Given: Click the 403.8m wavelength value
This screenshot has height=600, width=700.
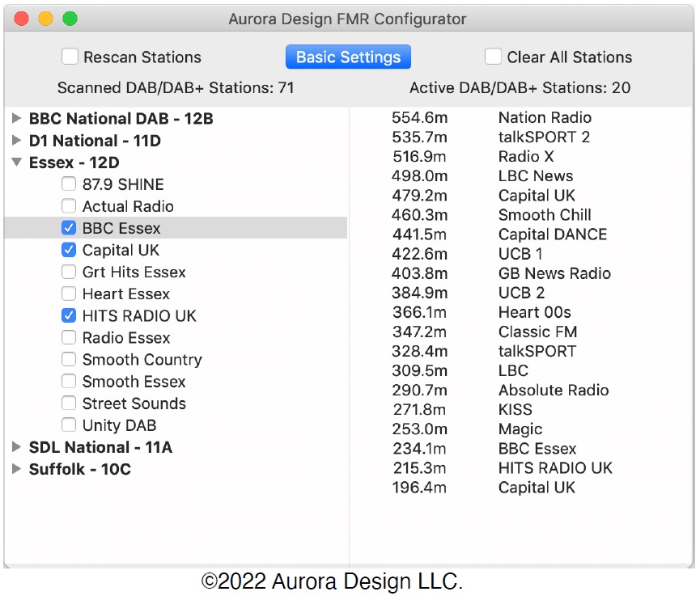Looking at the screenshot, I should tap(420, 273).
